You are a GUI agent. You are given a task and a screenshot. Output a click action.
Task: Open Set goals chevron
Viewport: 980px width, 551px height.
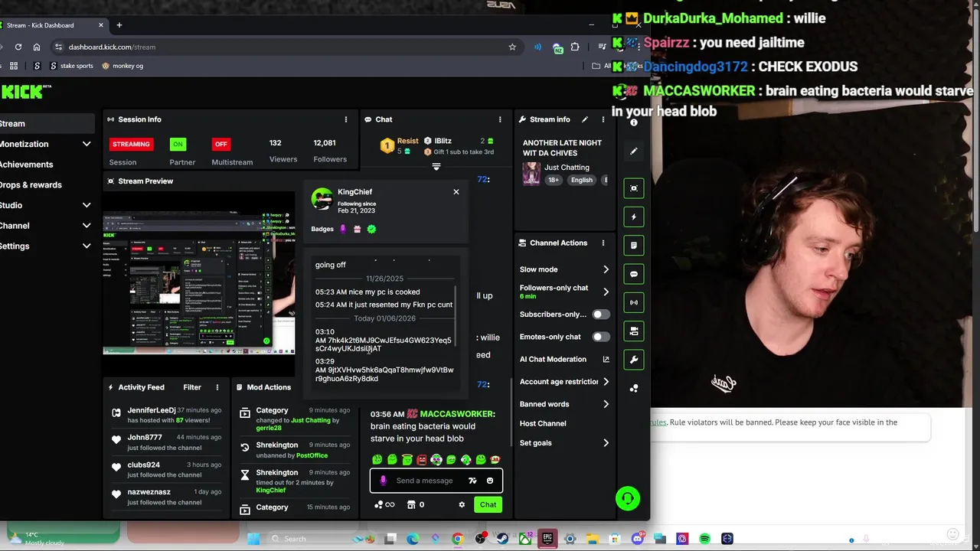click(x=606, y=443)
